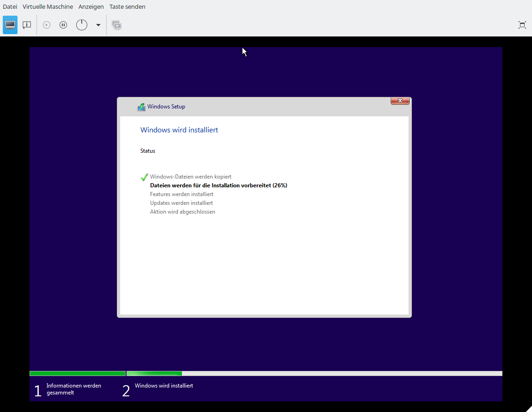Show virtual hardware details
This screenshot has width=532, height=412.
tap(26, 25)
